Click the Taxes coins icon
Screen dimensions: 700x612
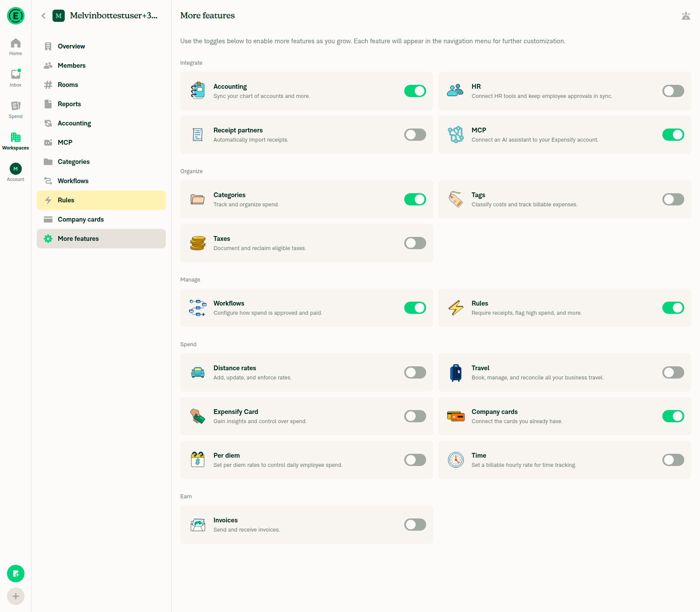tap(198, 243)
